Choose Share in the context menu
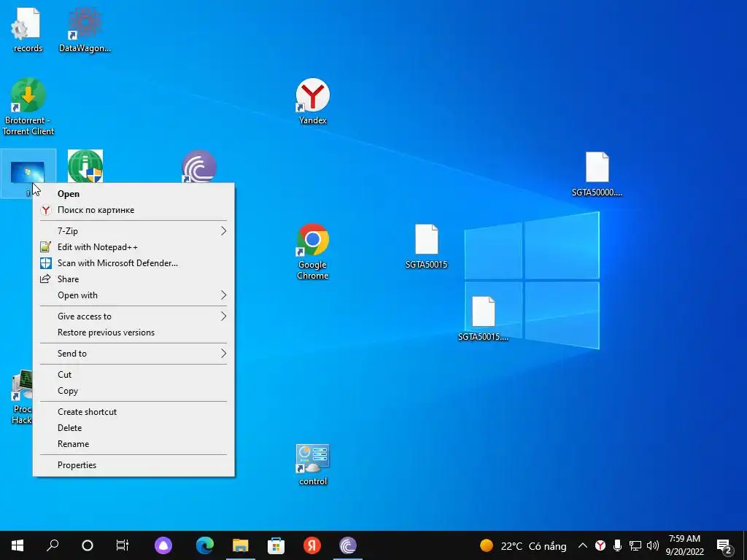This screenshot has height=560, width=747. 134,279
